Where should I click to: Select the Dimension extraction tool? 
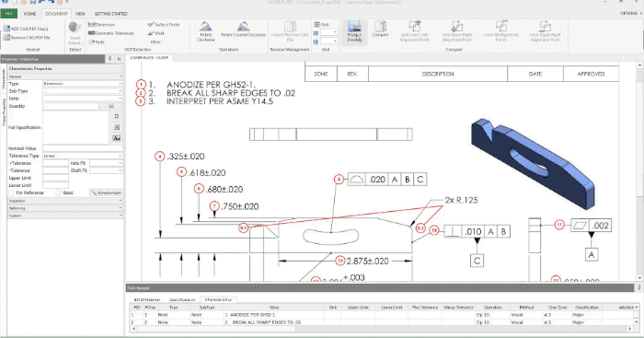[x=101, y=25]
